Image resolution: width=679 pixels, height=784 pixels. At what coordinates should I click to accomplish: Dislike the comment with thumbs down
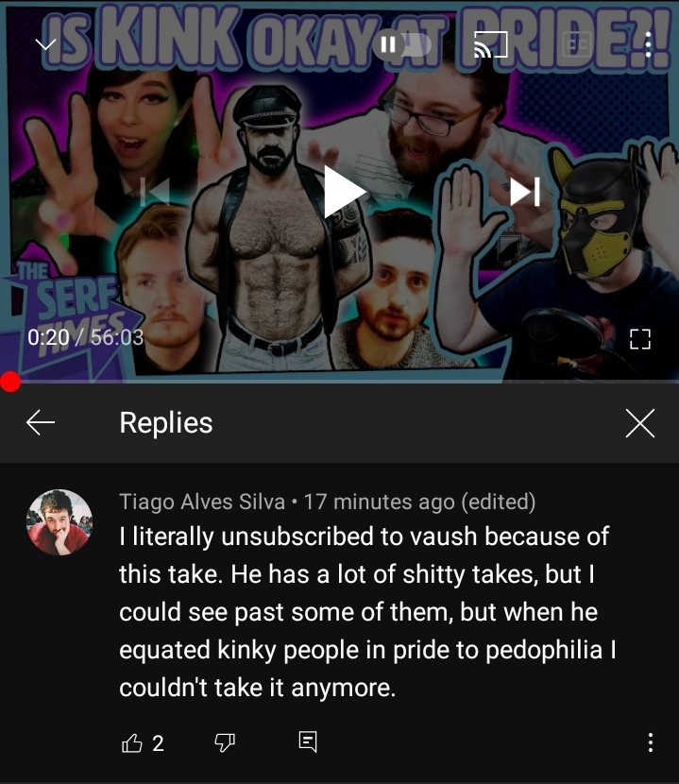(x=225, y=742)
